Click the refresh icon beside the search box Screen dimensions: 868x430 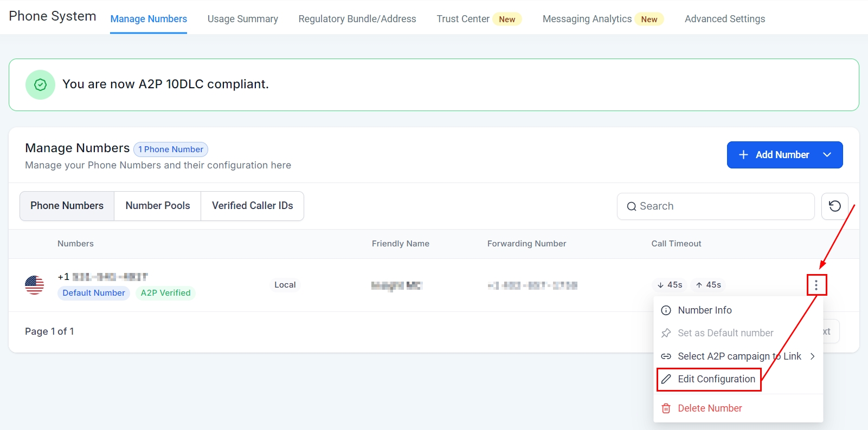coord(834,206)
